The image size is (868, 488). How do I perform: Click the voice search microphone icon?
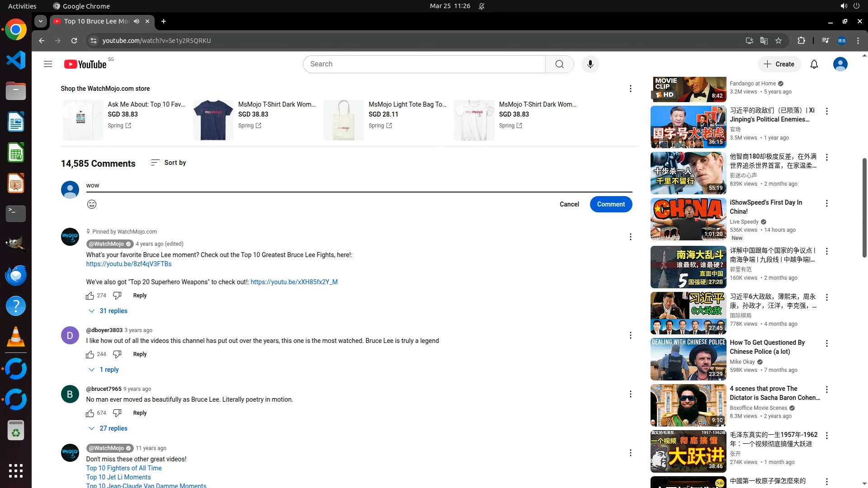[590, 64]
